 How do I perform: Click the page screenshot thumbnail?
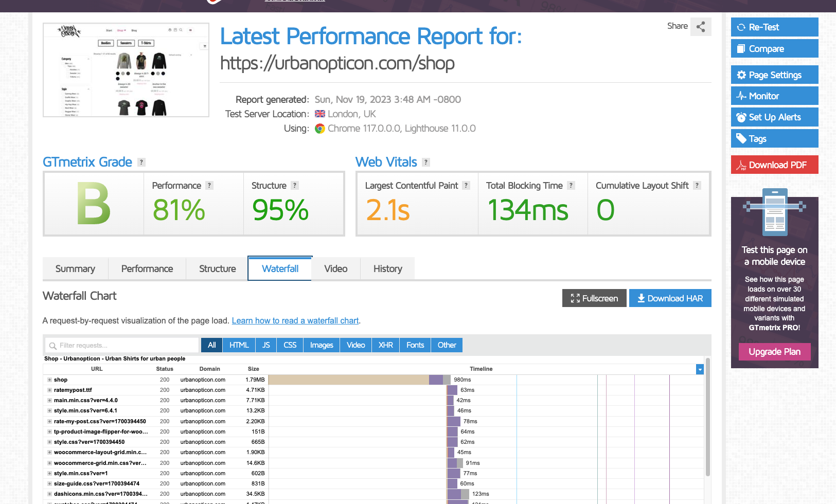[x=126, y=70]
